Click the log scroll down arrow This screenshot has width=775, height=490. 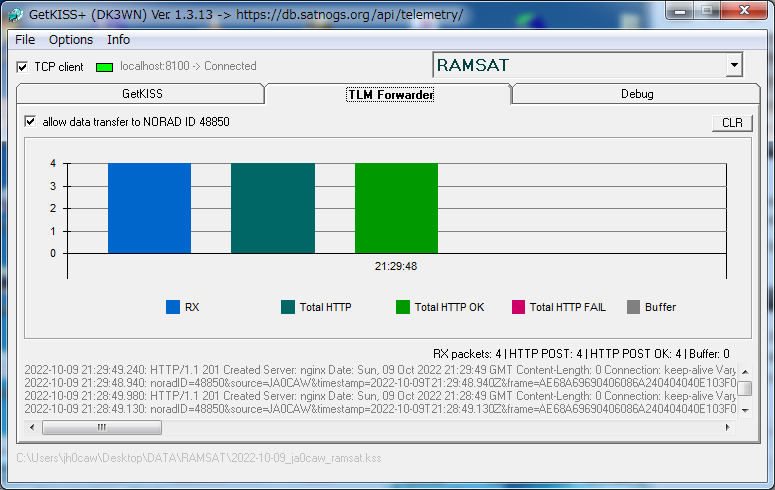(x=745, y=410)
